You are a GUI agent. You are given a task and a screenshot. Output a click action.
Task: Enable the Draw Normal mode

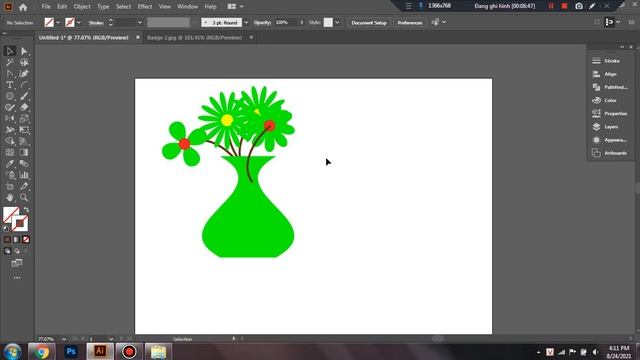[x=7, y=251]
